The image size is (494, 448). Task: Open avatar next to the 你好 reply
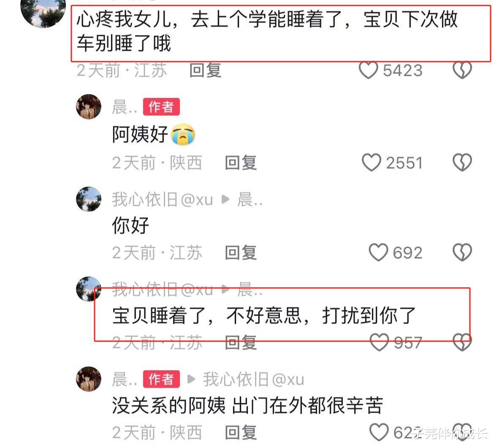point(89,199)
